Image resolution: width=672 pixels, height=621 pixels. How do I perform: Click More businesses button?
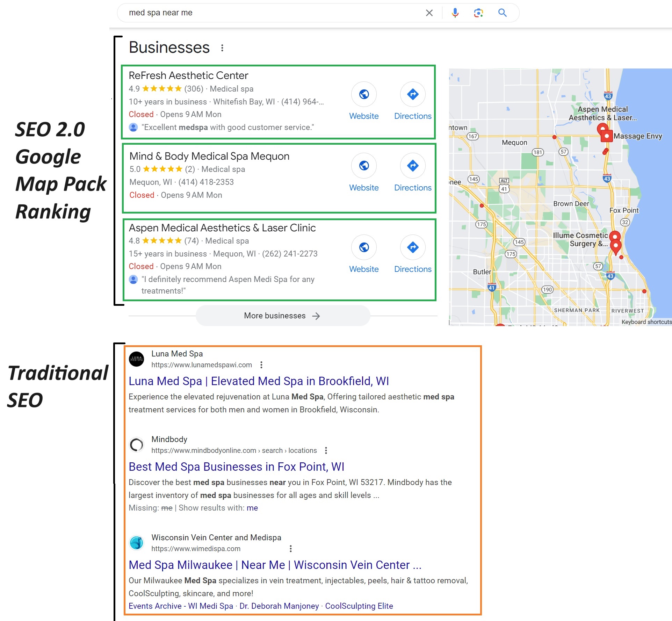pos(283,316)
